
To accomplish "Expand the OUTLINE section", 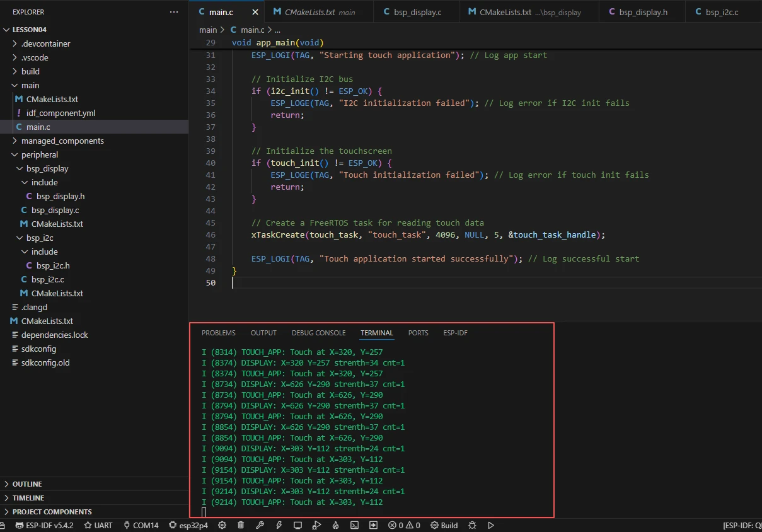I will pos(27,484).
